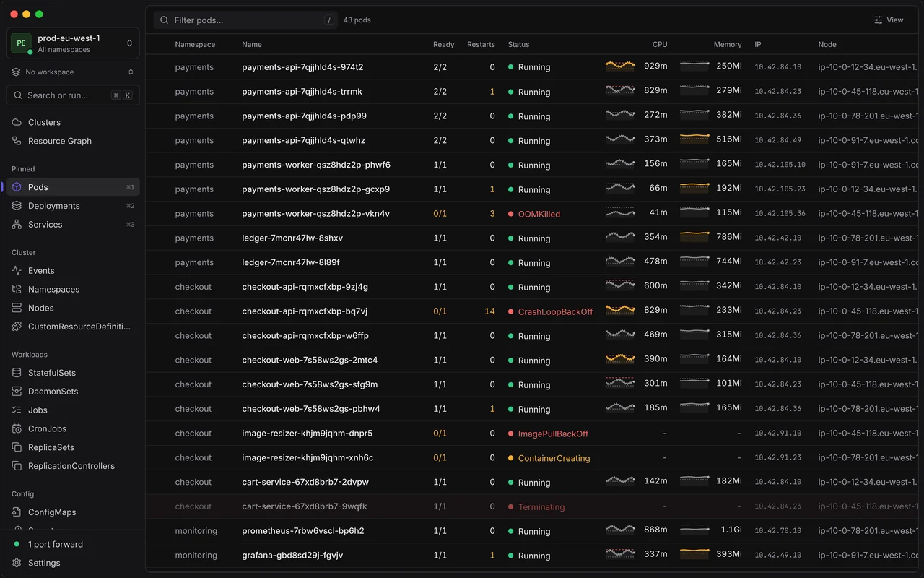Open the View options menu
Image resolution: width=924 pixels, height=578 pixels.
(x=889, y=20)
